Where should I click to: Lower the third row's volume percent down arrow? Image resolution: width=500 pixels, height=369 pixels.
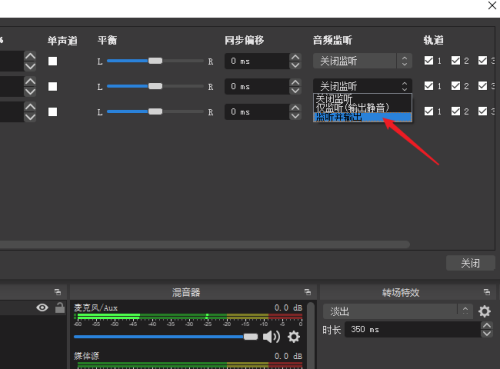pos(30,117)
